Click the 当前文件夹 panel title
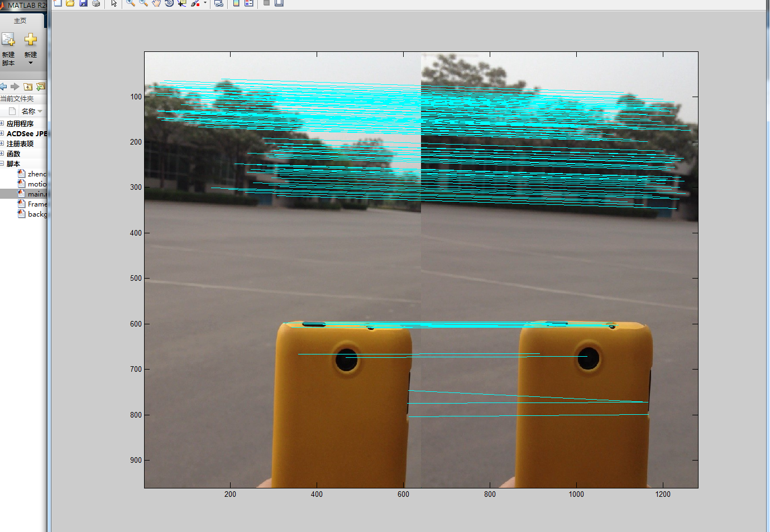The height and width of the screenshot is (532, 770). pos(17,99)
